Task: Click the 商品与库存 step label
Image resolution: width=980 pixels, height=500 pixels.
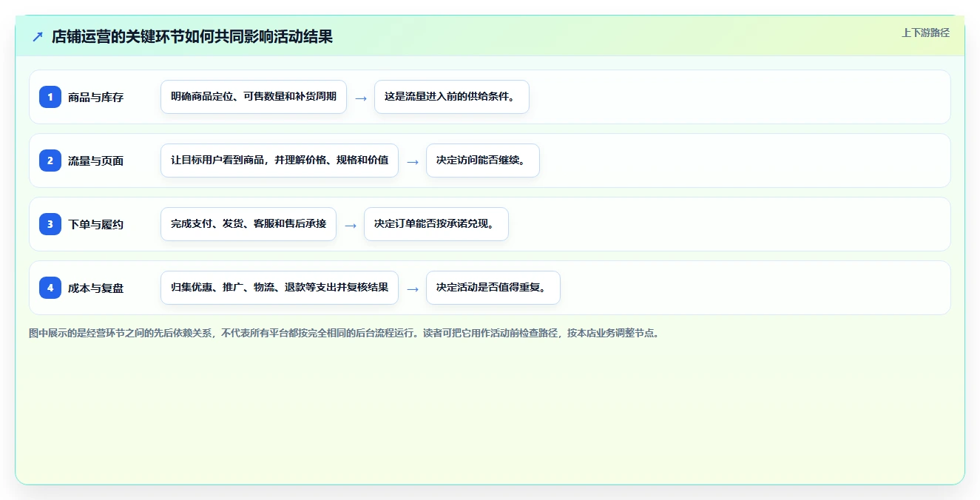Action: pyautogui.click(x=95, y=97)
